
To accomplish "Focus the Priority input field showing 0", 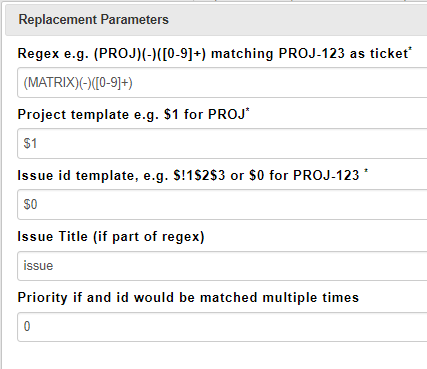I will coord(222,327).
